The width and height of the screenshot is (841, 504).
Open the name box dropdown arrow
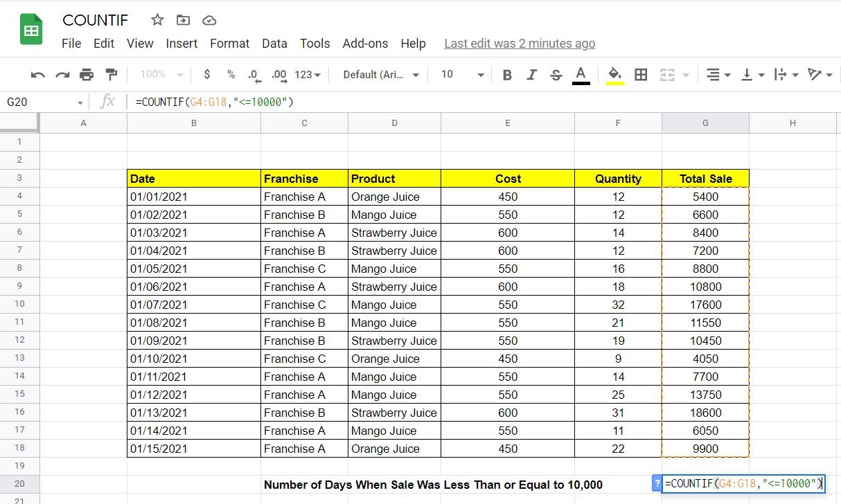(x=80, y=102)
